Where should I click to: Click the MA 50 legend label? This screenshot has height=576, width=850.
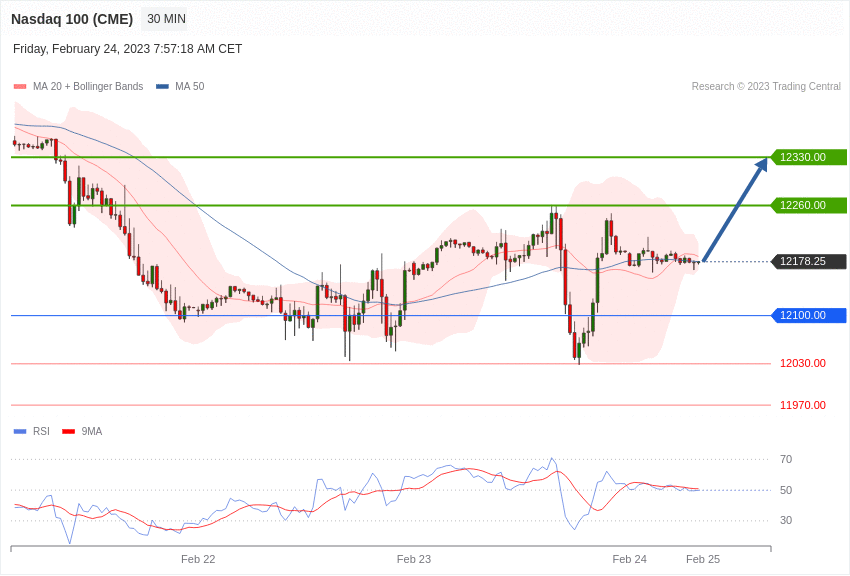pos(190,86)
